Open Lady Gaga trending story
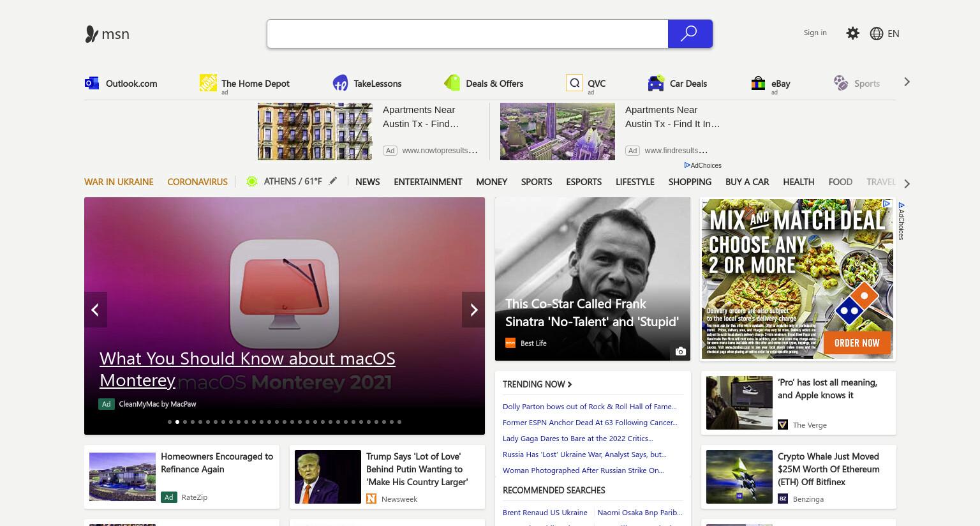 point(577,439)
